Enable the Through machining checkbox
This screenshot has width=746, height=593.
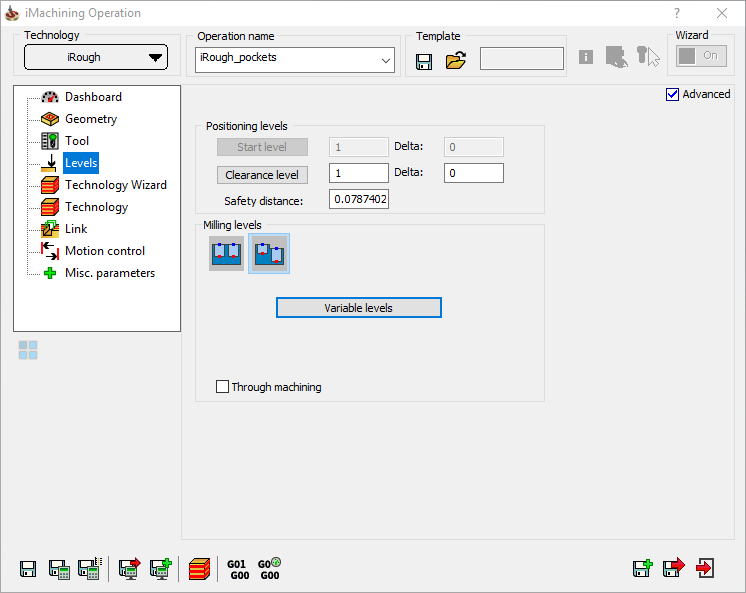pos(222,386)
